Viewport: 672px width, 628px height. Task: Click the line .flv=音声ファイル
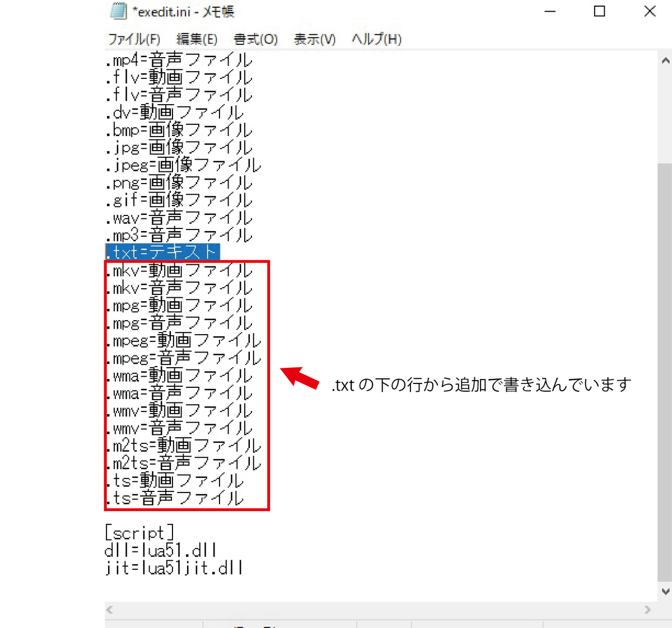pos(179,95)
